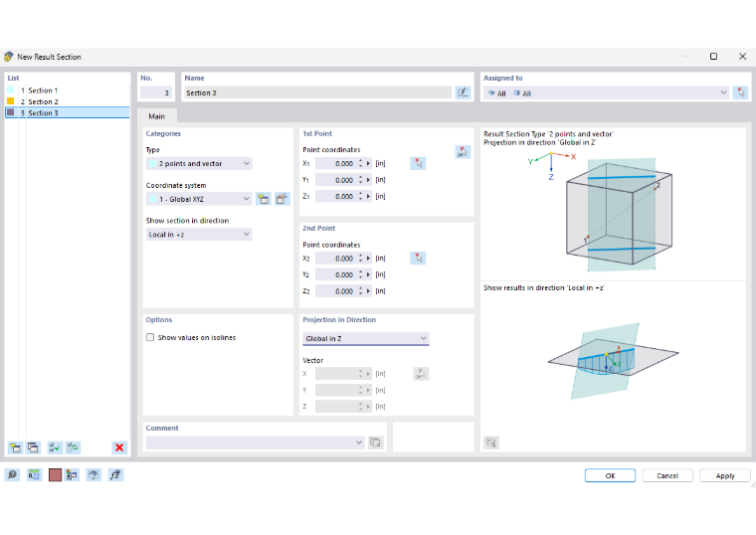Click the select-in-graphic icon beside Assigned to

pyautogui.click(x=740, y=92)
